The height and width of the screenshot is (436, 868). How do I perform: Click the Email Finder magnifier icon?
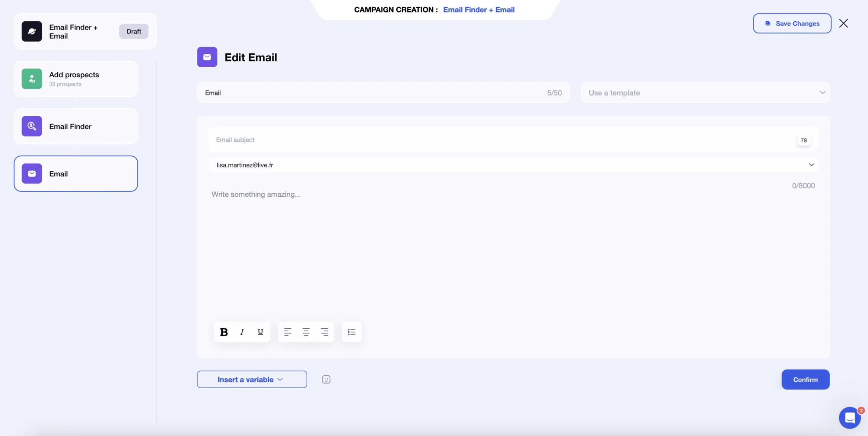pos(32,126)
